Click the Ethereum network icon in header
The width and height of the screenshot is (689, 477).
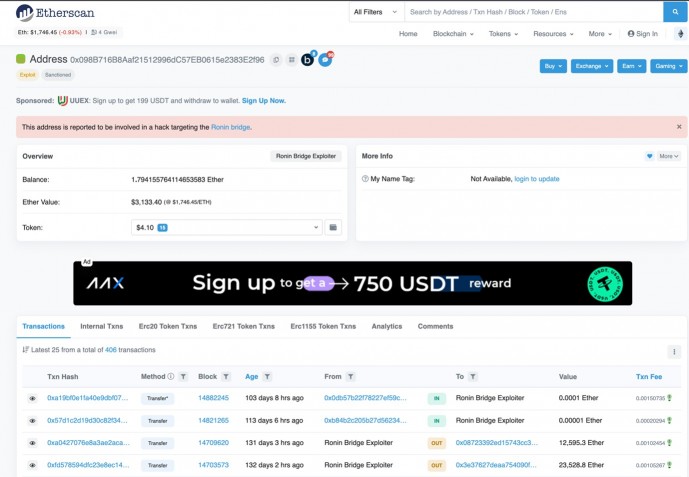pos(681,34)
